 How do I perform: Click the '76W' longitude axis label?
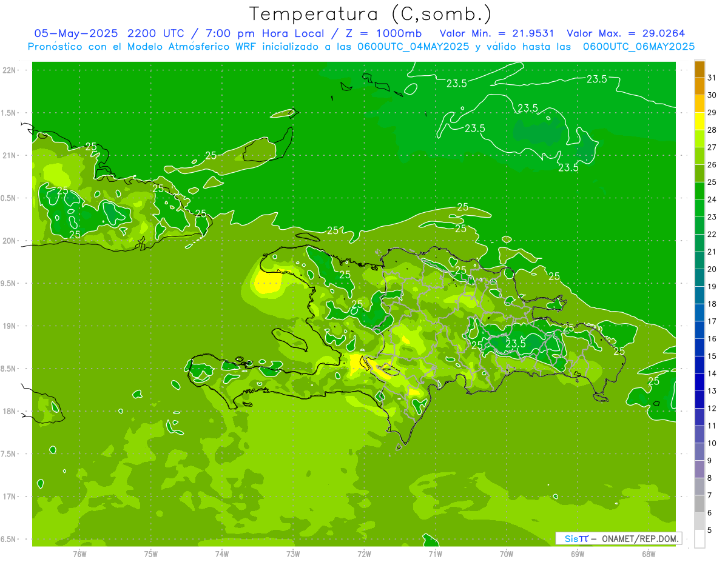coord(79,554)
